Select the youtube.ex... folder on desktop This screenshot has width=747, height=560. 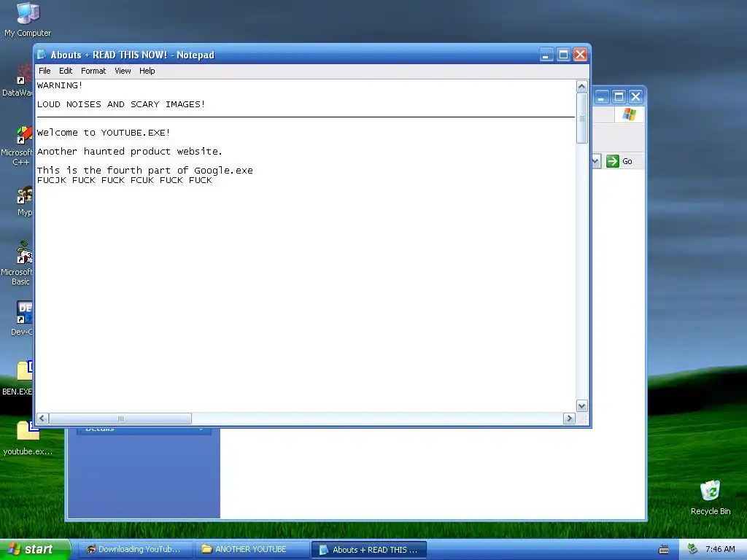28,438
